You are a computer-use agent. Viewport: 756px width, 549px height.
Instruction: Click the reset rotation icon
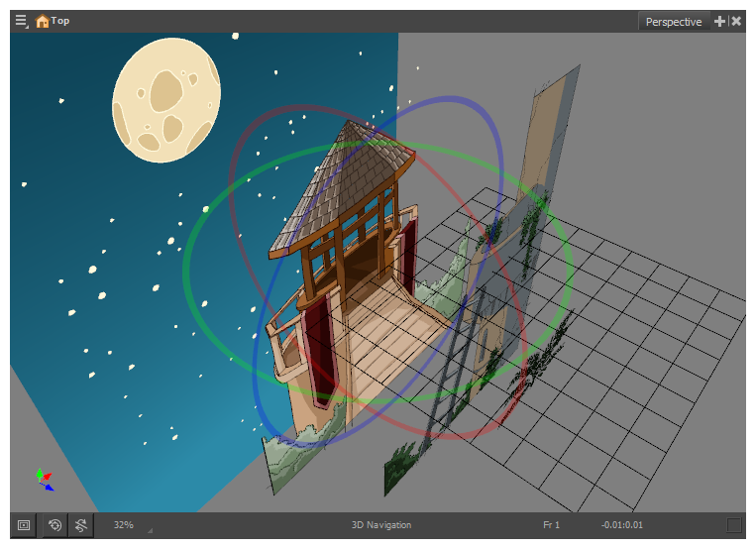(55, 525)
